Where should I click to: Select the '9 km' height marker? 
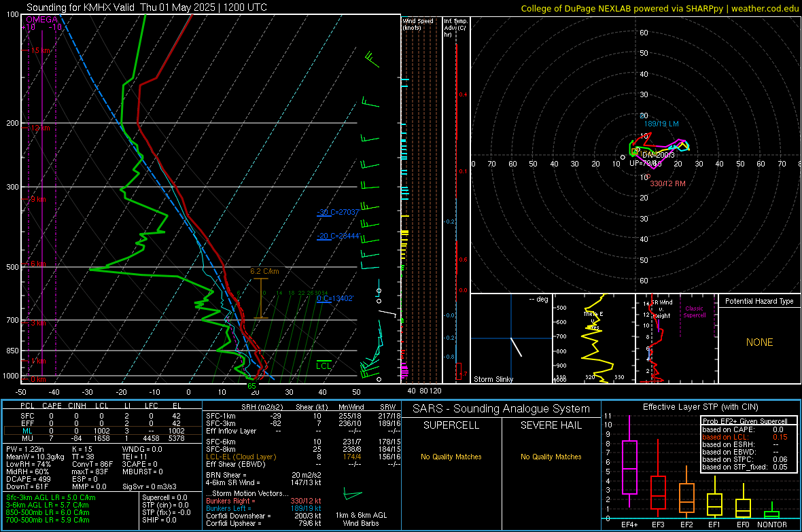point(38,199)
